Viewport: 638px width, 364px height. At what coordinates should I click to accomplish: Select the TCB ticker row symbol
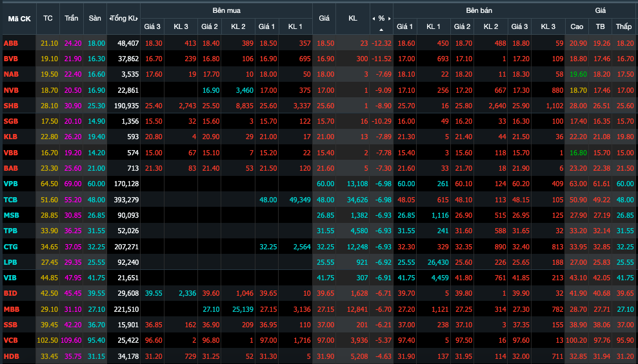(11, 200)
